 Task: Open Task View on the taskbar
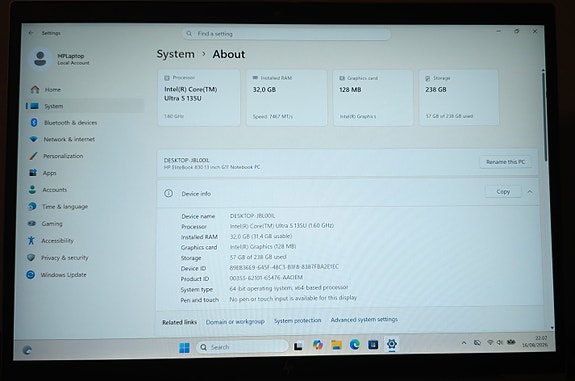tap(298, 346)
